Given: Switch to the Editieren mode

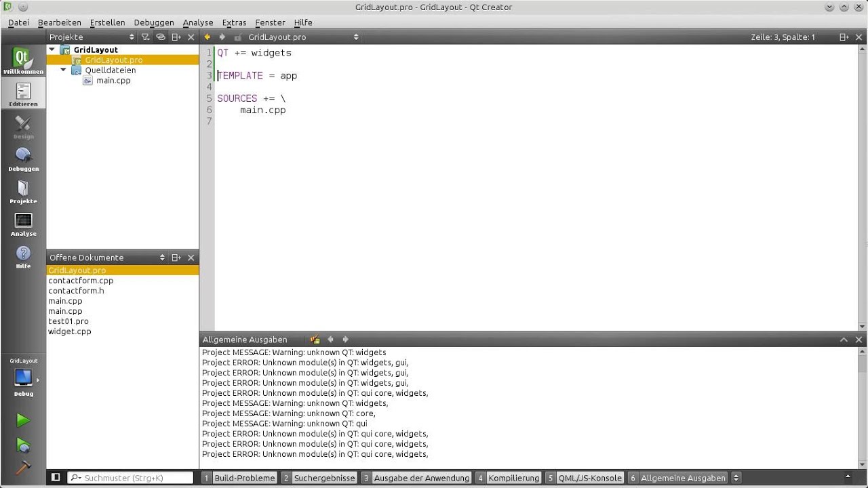Looking at the screenshot, I should click(x=23, y=94).
